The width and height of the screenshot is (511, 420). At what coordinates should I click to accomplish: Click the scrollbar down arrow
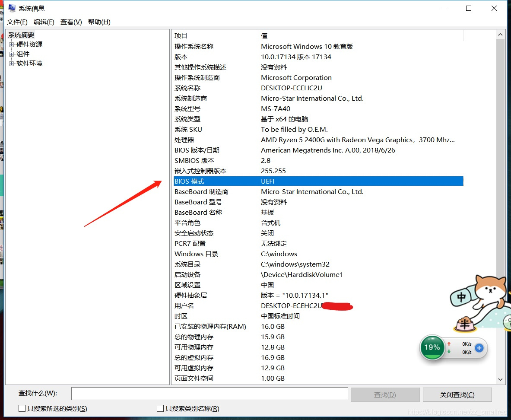pyautogui.click(x=500, y=379)
